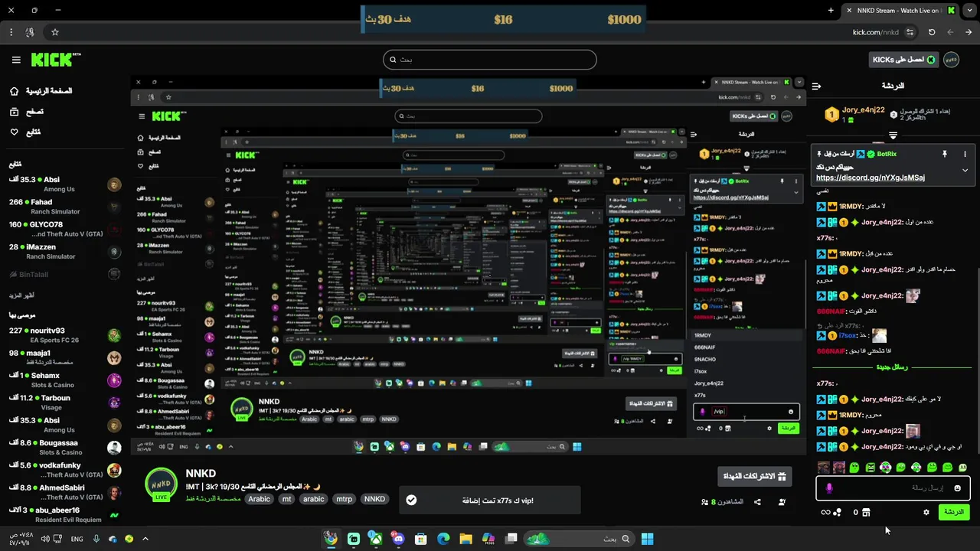Open File Explorer from the taskbar
980x551 pixels.
[x=465, y=539]
